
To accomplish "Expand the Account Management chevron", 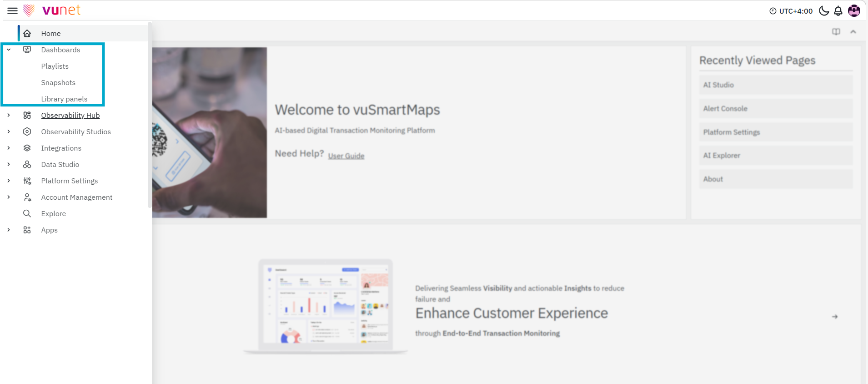I will tap(9, 197).
